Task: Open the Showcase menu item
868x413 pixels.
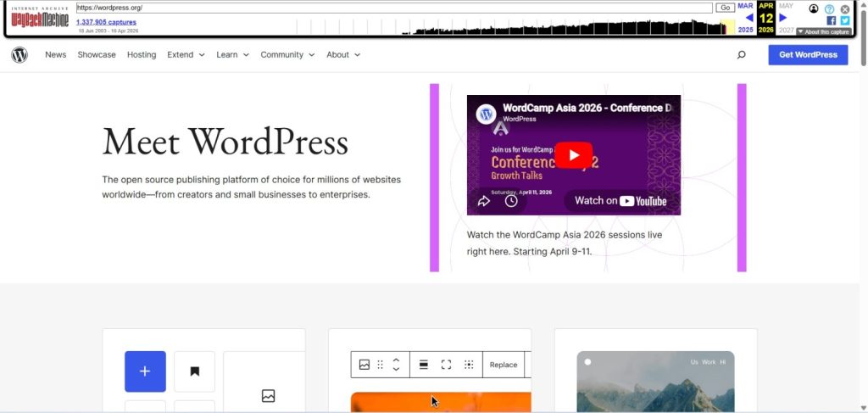Action: point(97,55)
